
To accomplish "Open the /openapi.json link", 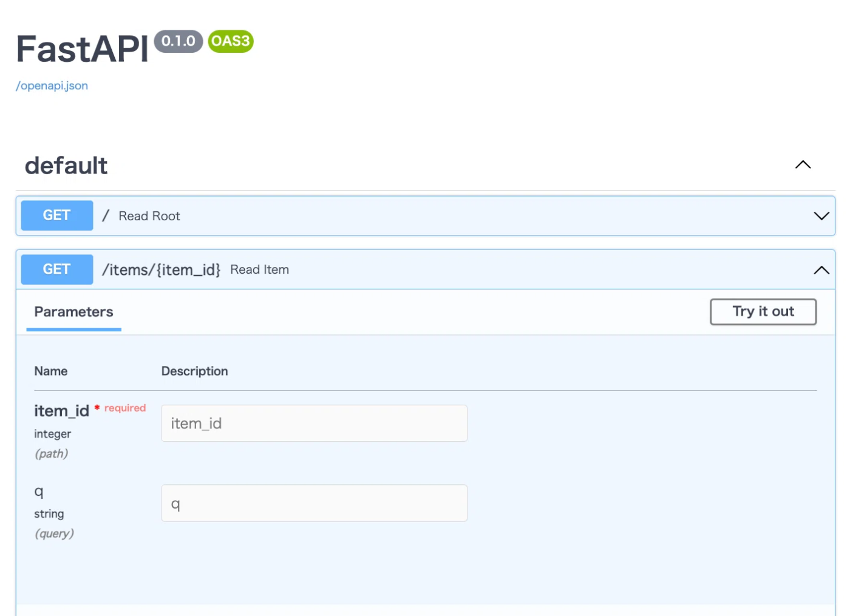I will (52, 86).
